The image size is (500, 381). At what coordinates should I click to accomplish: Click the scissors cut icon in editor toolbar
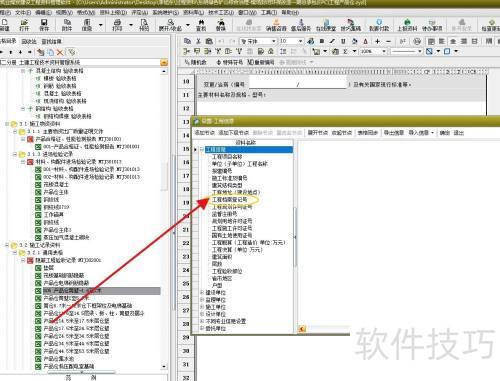(x=198, y=41)
